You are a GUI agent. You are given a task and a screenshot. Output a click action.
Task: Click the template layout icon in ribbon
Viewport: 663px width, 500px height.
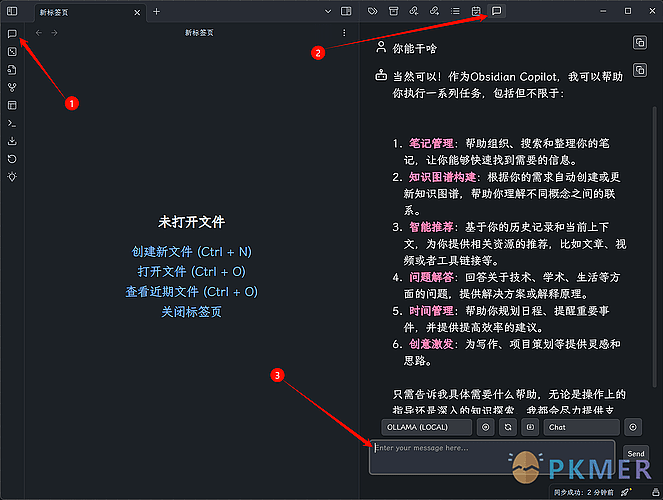[12, 105]
